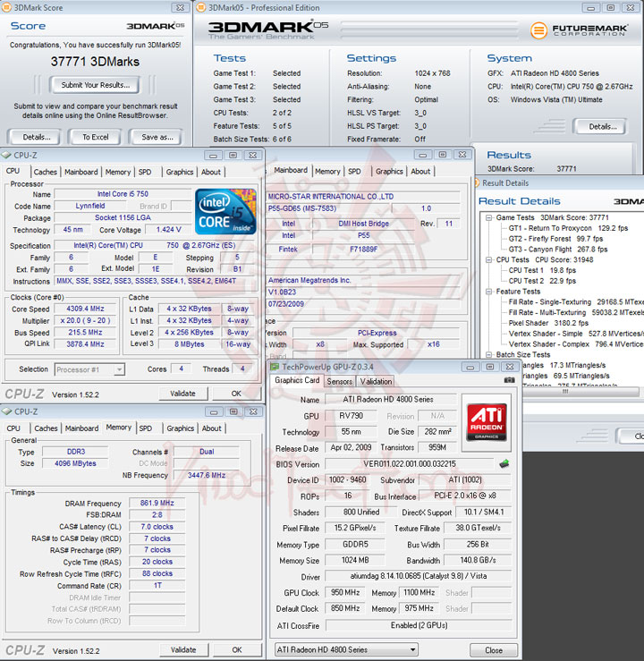Open SPD tab in bottom CPU-Z window

click(146, 428)
